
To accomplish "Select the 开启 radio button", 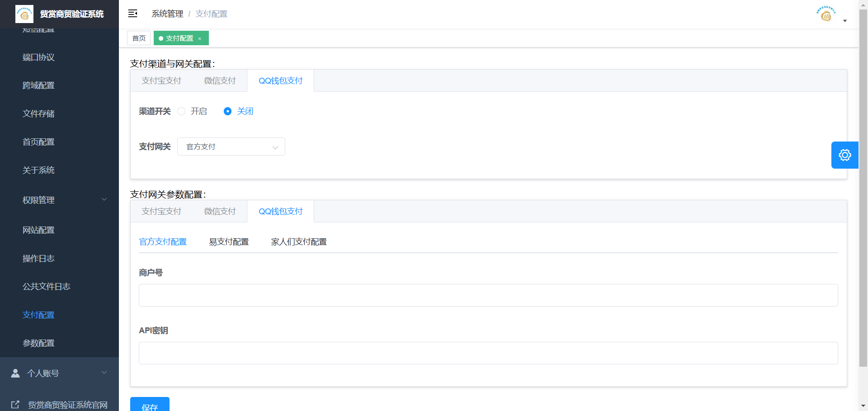I will pyautogui.click(x=181, y=111).
